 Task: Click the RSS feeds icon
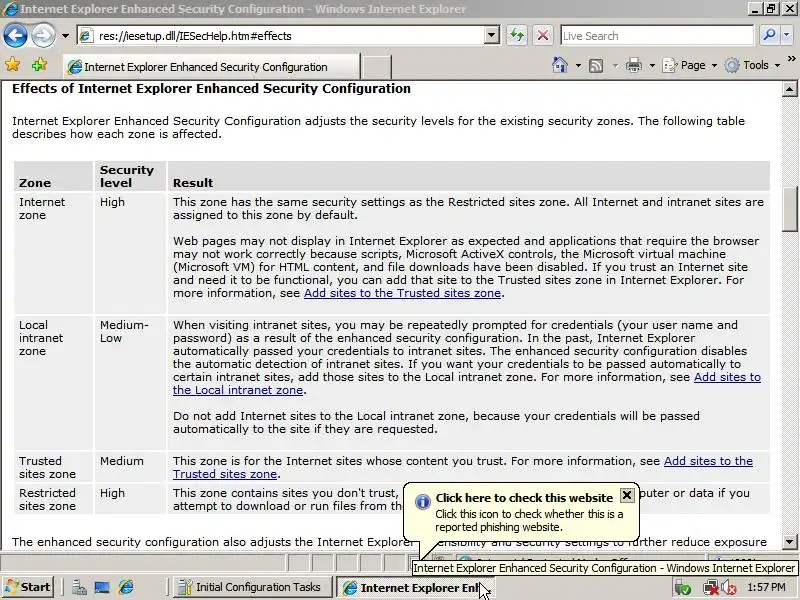pyautogui.click(x=596, y=65)
